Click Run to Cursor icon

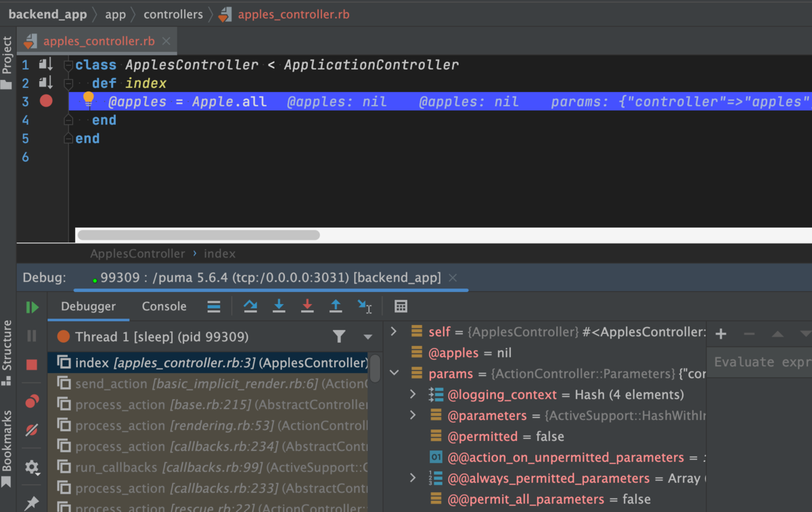tap(365, 307)
